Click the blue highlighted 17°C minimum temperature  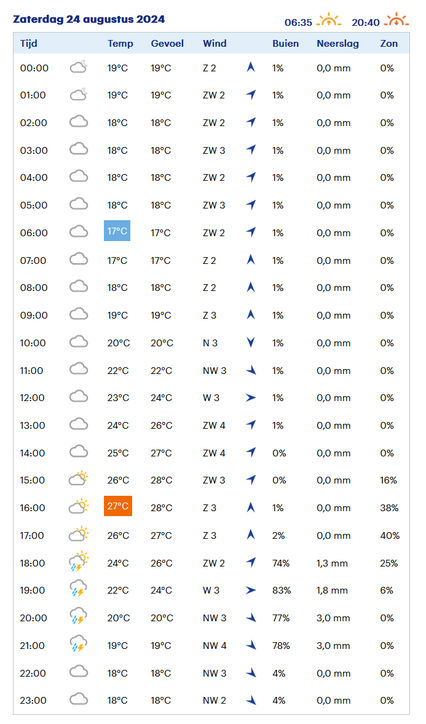tap(117, 231)
